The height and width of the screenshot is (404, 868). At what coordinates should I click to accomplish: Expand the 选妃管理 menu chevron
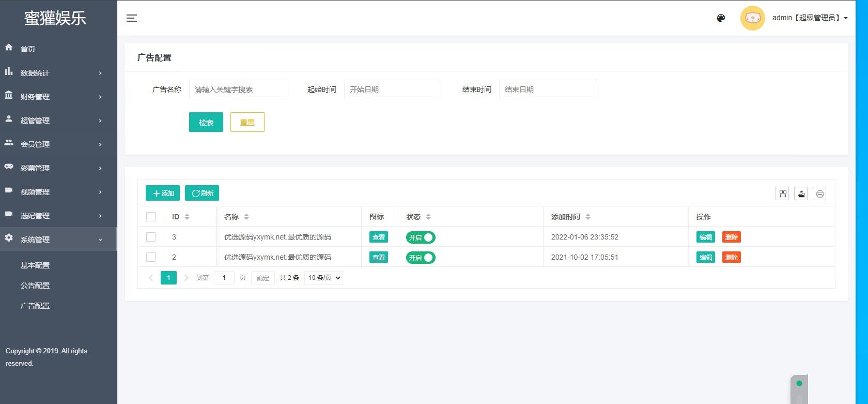pyautogui.click(x=100, y=216)
